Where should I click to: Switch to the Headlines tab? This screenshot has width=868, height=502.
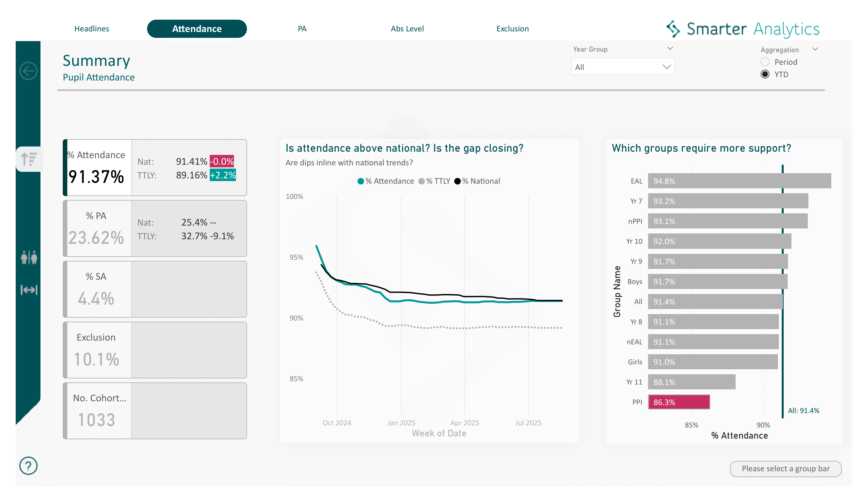click(x=92, y=29)
